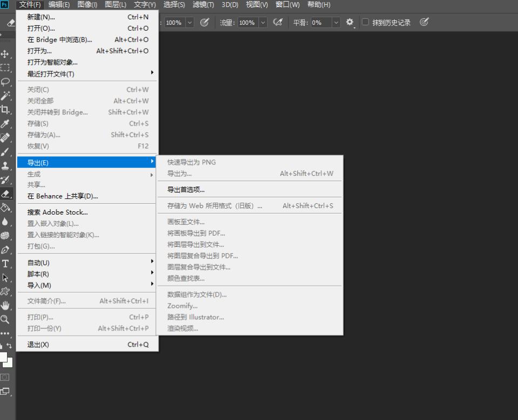
Task: Open the 平滑 percentage dropdown arrow
Action: pos(336,23)
